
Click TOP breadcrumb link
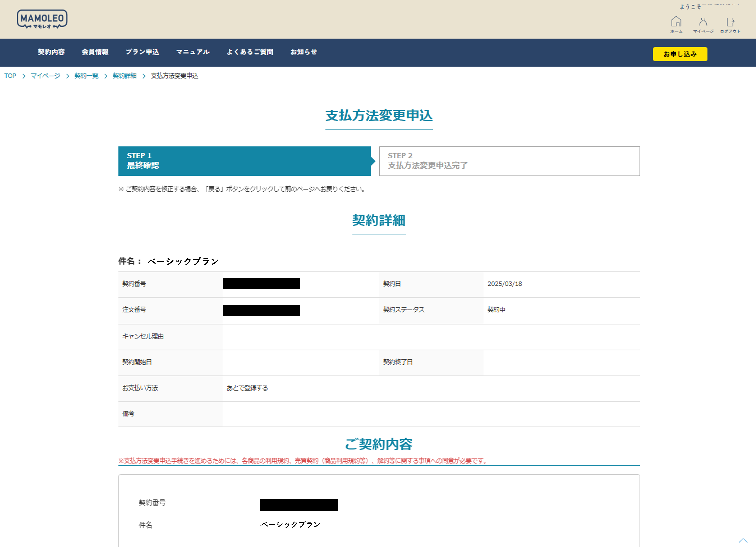[10, 76]
